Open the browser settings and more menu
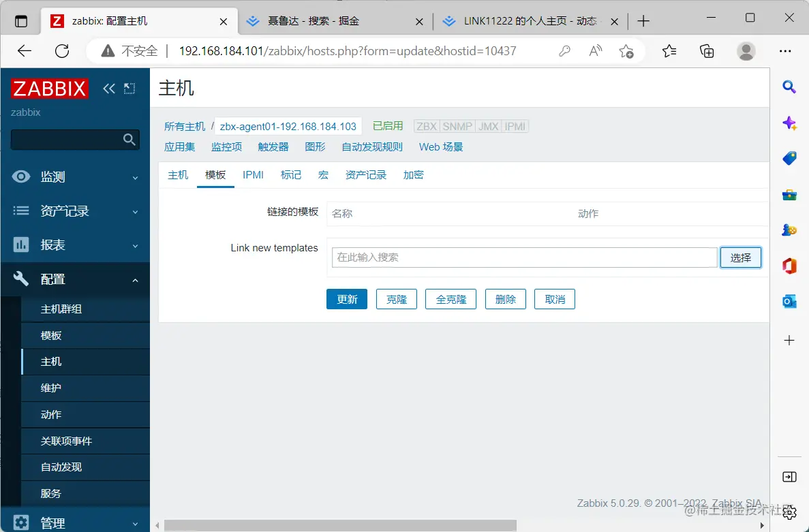809x532 pixels. click(785, 50)
